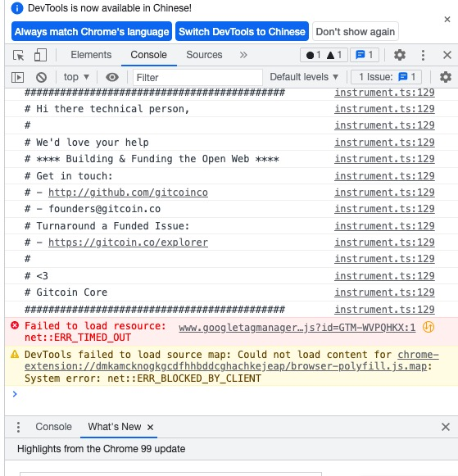Screen dimensions: 458x476
Task: Select the Console tab in main toolbar
Action: [x=149, y=55]
